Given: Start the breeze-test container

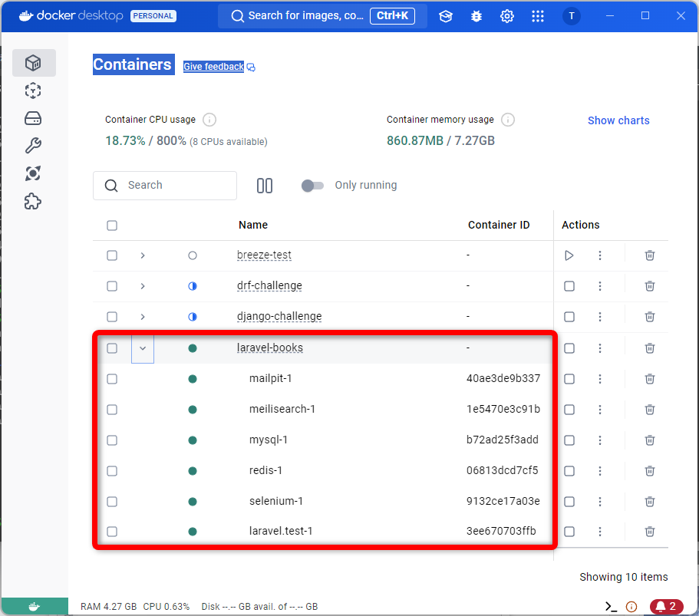Looking at the screenshot, I should [569, 255].
